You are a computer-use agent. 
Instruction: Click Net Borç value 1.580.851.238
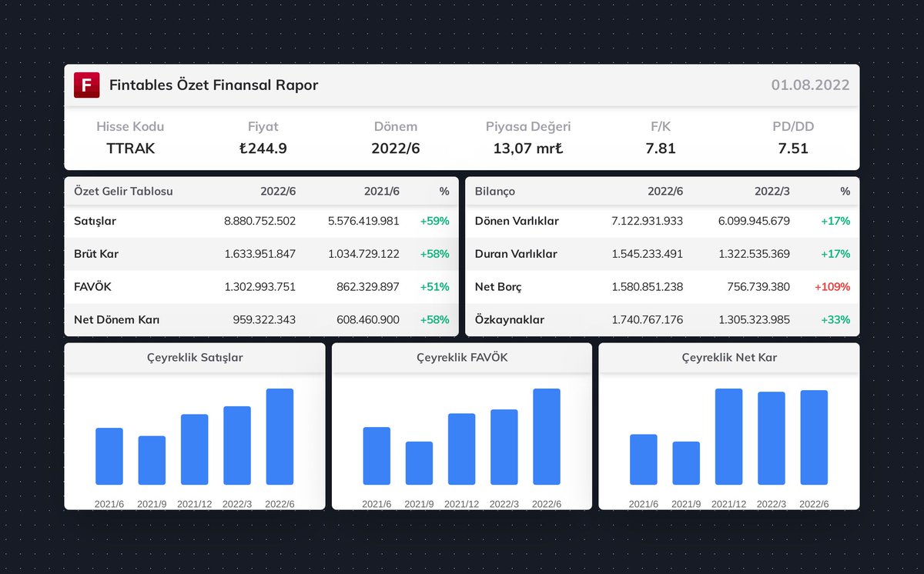pos(647,287)
